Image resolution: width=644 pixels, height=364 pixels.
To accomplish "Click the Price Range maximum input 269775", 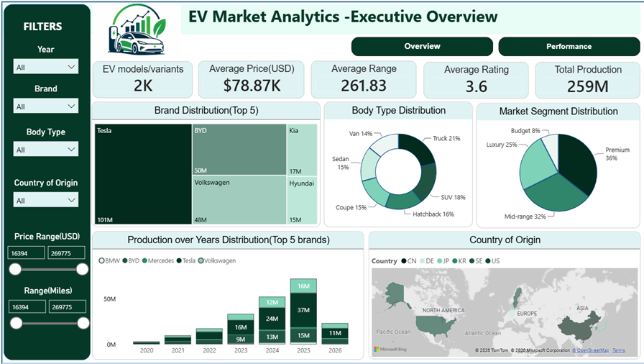I will [66, 253].
